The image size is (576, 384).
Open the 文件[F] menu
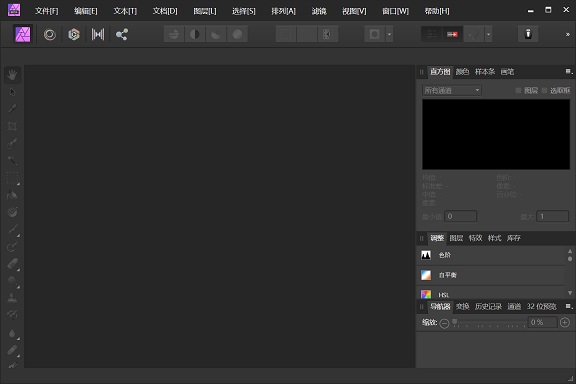(46, 11)
